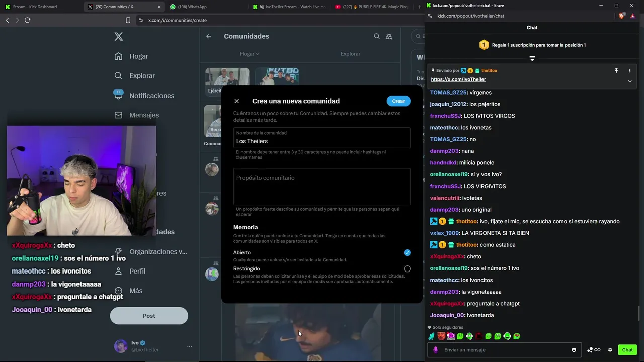Click the notifications bell icon
This screenshot has width=644, height=362.
click(x=118, y=95)
